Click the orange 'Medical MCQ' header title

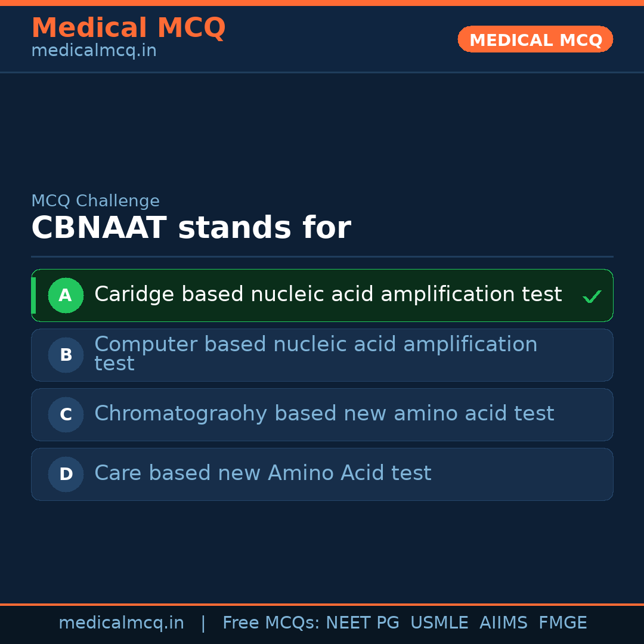[128, 28]
